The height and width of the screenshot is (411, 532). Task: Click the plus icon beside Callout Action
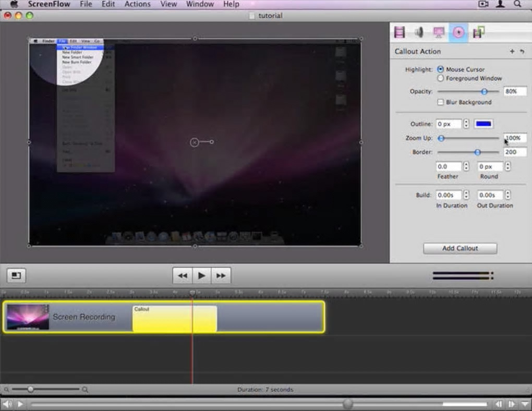[x=512, y=52]
